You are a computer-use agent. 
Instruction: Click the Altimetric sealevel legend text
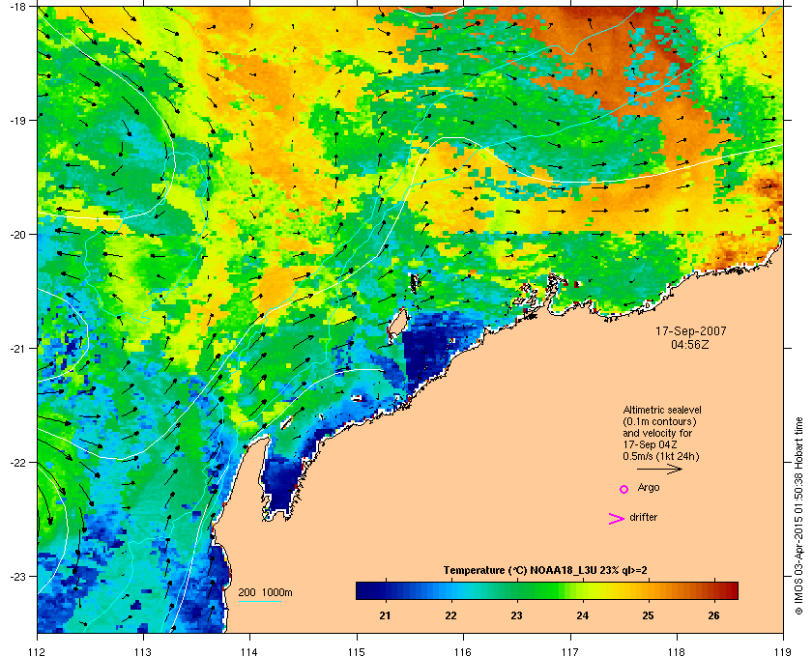tap(662, 410)
